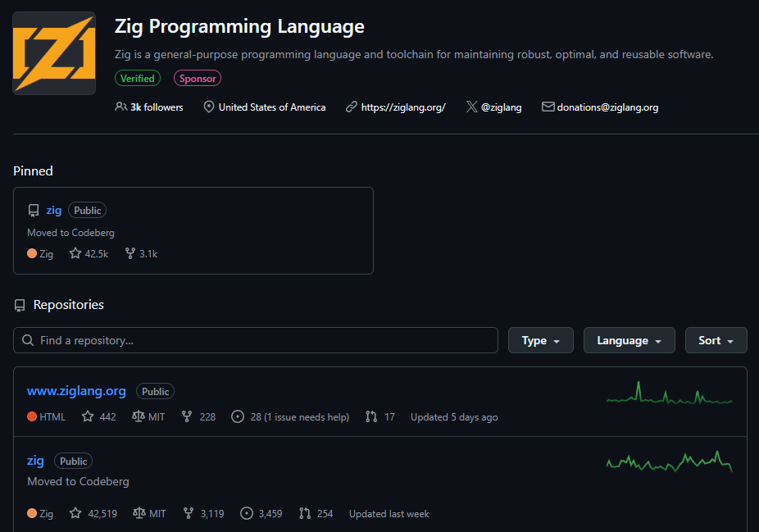759x532 pixels.
Task: Open the Sort dropdown
Action: (716, 340)
